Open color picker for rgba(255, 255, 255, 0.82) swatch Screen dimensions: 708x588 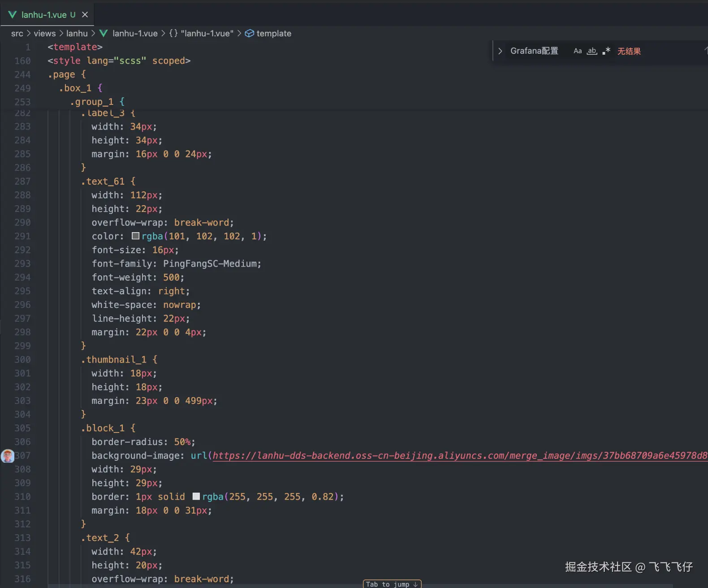coord(196,496)
